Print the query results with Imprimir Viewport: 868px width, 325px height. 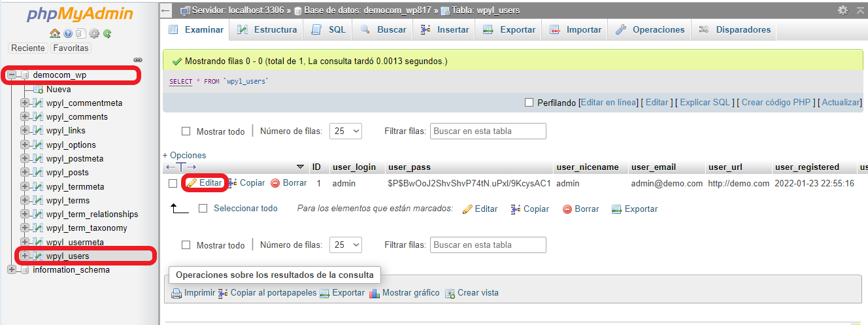[193, 293]
